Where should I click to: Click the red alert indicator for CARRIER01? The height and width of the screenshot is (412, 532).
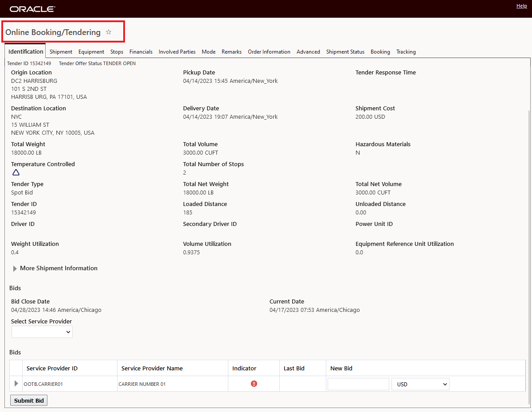click(254, 384)
